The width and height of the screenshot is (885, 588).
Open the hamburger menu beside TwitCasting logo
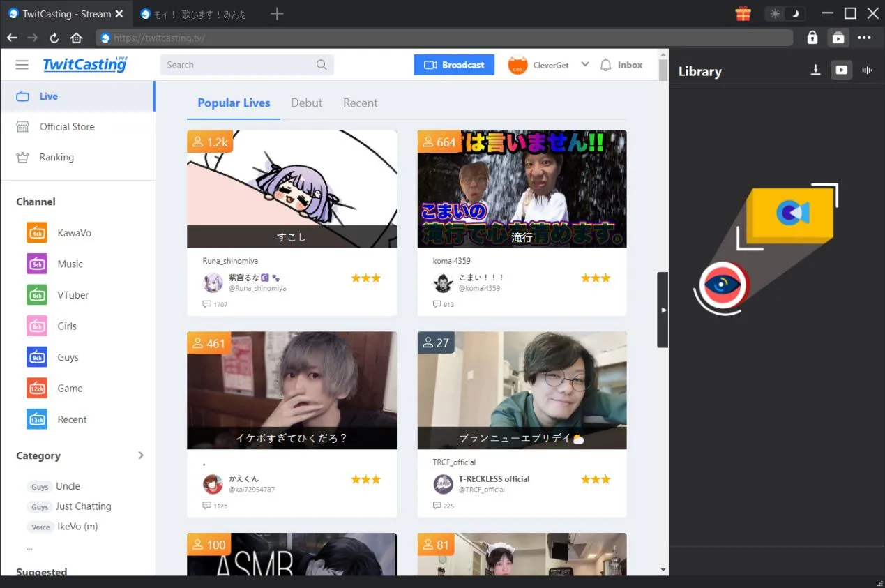[x=22, y=65]
